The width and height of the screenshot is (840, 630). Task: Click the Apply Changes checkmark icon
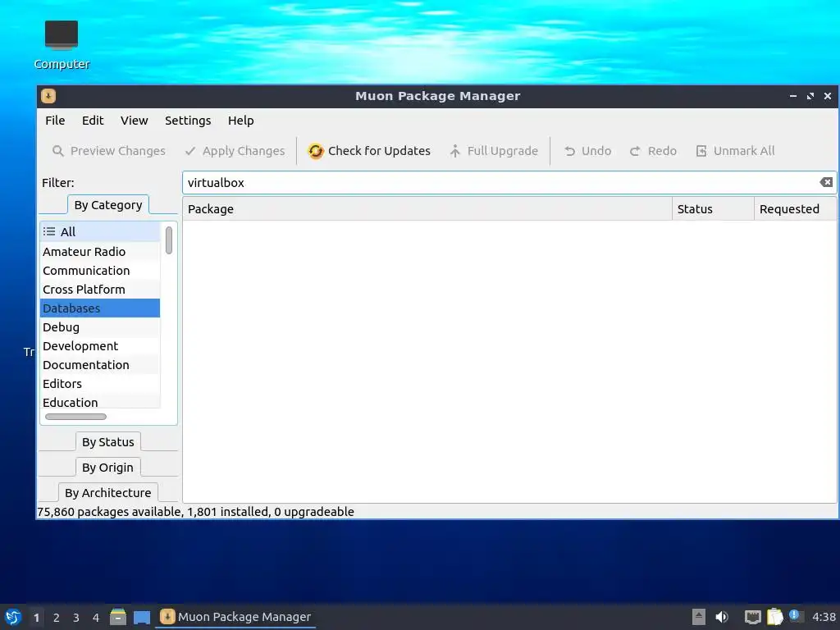pyautogui.click(x=190, y=151)
